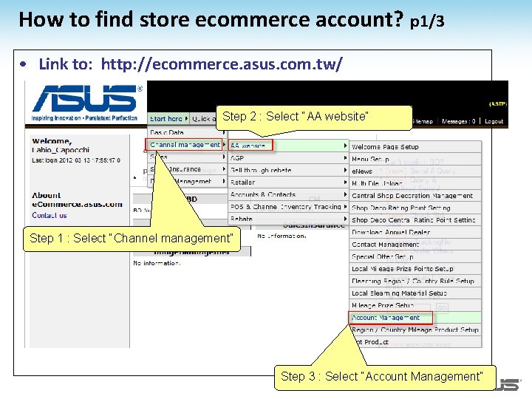Expand arrow on Retailer row
Viewport: 532px width, 399px height.
pyautogui.click(x=345, y=183)
